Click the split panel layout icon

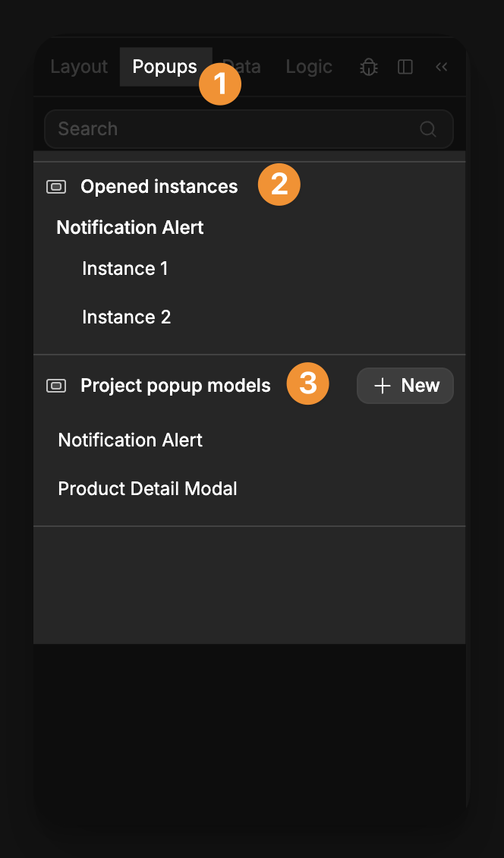pos(405,67)
